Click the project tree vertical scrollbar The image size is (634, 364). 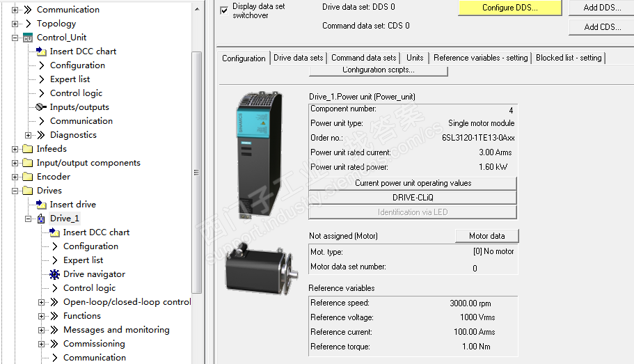tap(196, 173)
